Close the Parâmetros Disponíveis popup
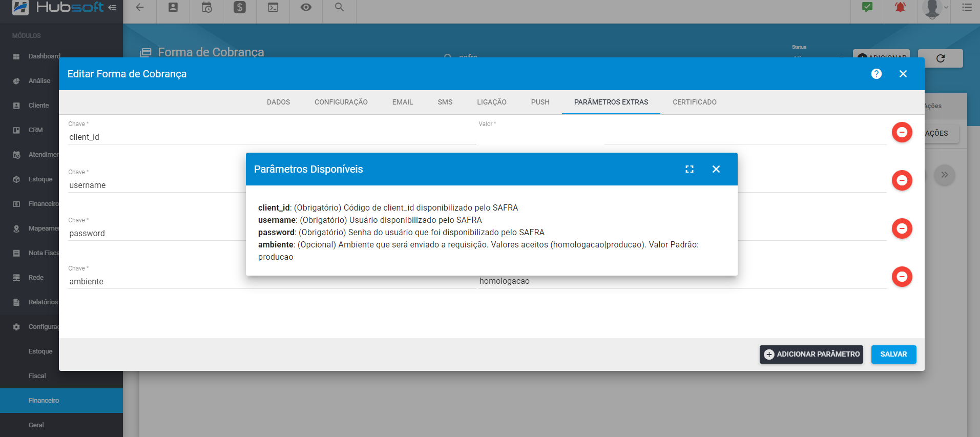Screen dimensions: 980x437 [x=716, y=169]
